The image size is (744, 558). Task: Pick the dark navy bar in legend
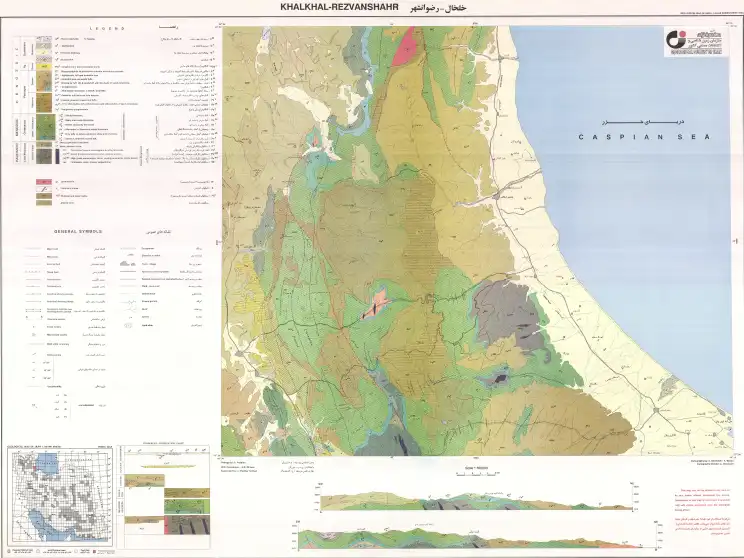(x=56, y=156)
